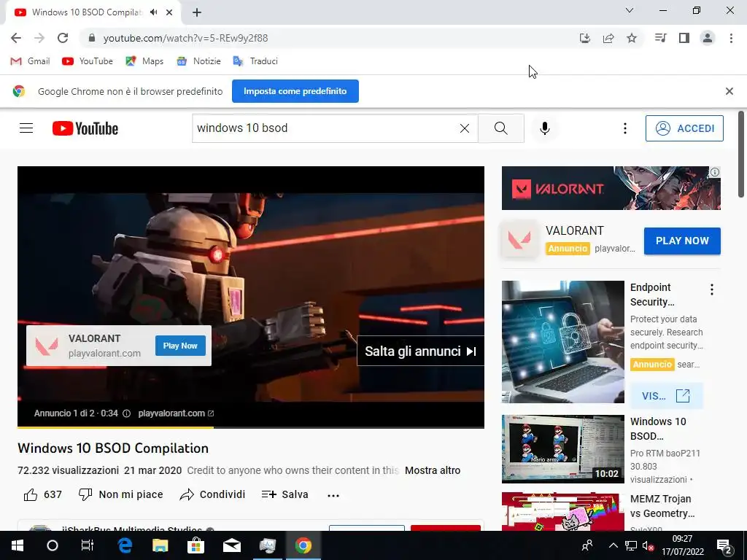Open the Notizie bookmark

point(198,61)
